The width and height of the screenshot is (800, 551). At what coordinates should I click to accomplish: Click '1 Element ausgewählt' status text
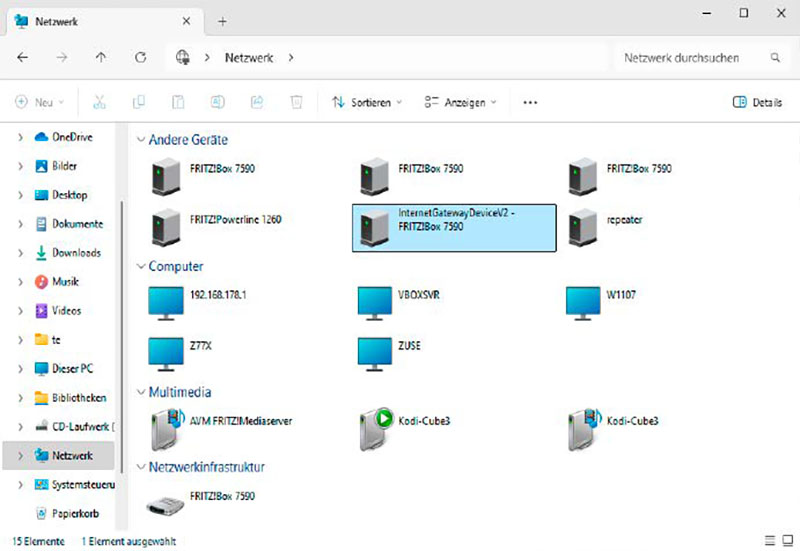tap(128, 541)
